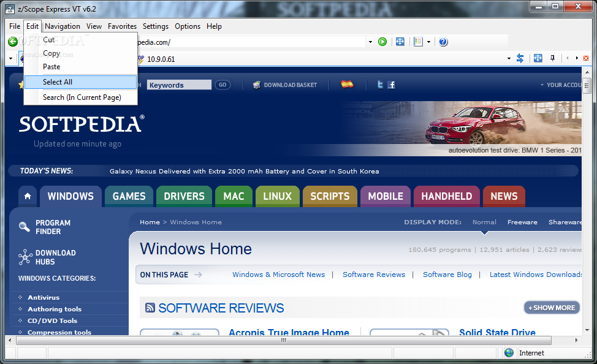Click the Download Basket icon

click(257, 85)
